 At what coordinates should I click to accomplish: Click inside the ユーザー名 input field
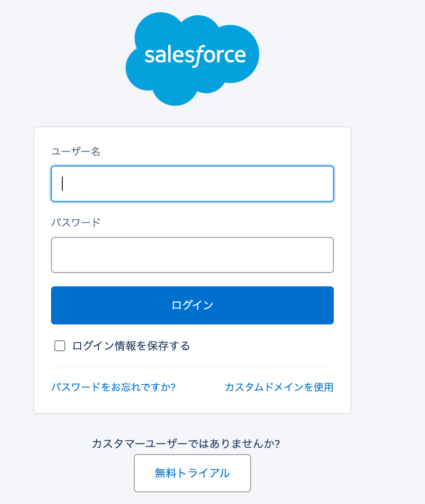(192, 184)
